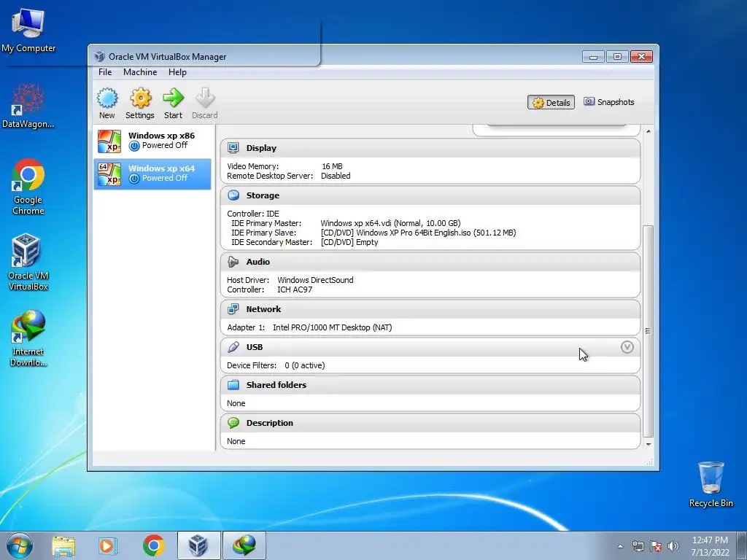The image size is (747, 560).
Task: Click the vertical scrollbar thumb
Action: coord(648,331)
